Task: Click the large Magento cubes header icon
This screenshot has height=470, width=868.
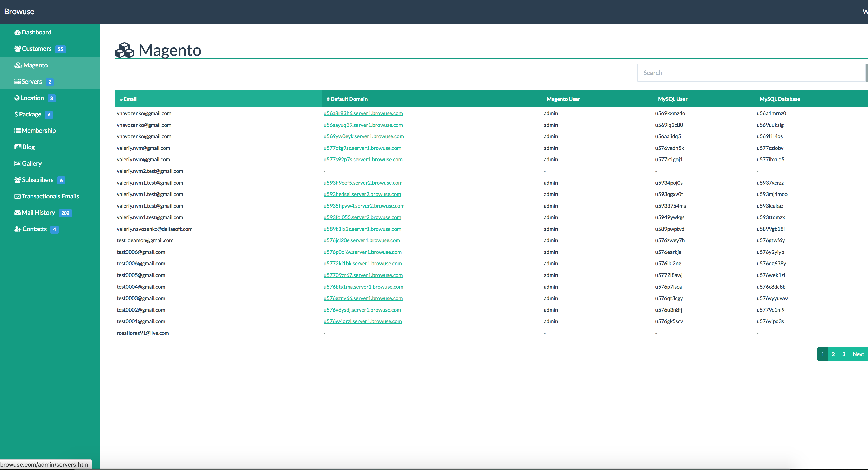Action: [x=124, y=50]
